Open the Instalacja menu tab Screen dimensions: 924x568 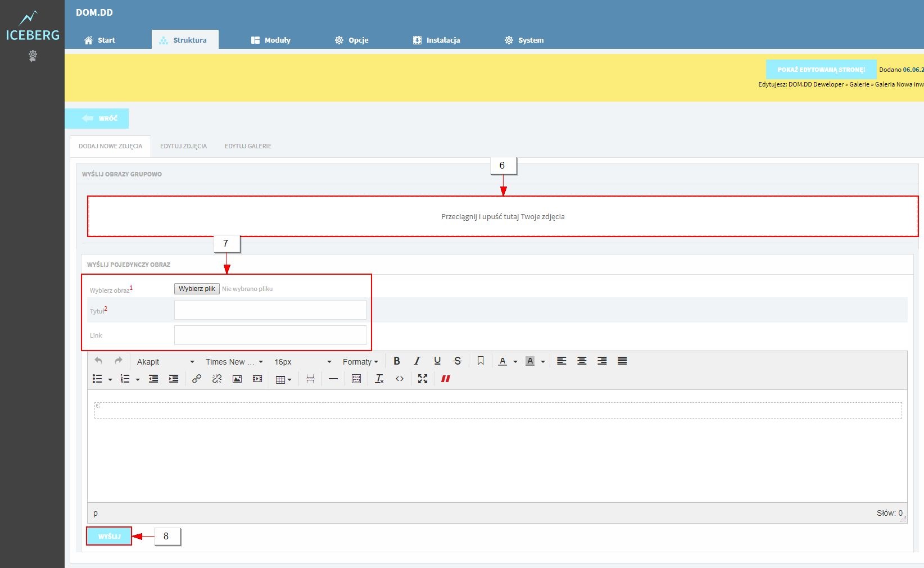[x=437, y=40]
